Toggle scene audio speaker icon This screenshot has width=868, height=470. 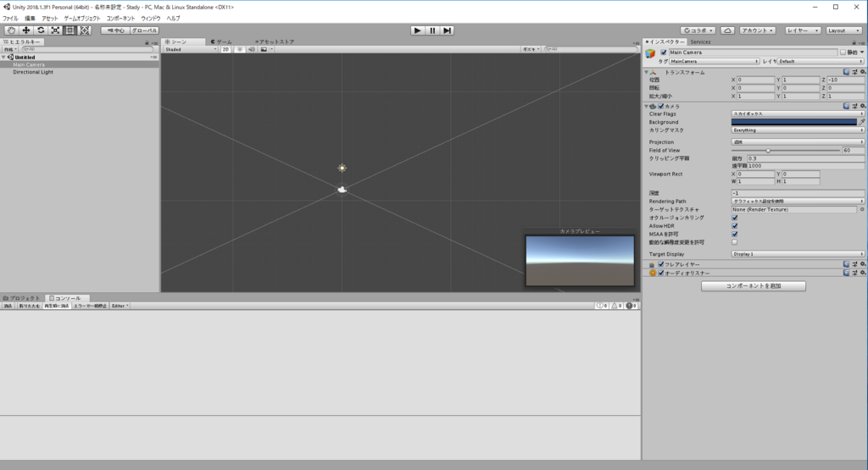coord(252,49)
